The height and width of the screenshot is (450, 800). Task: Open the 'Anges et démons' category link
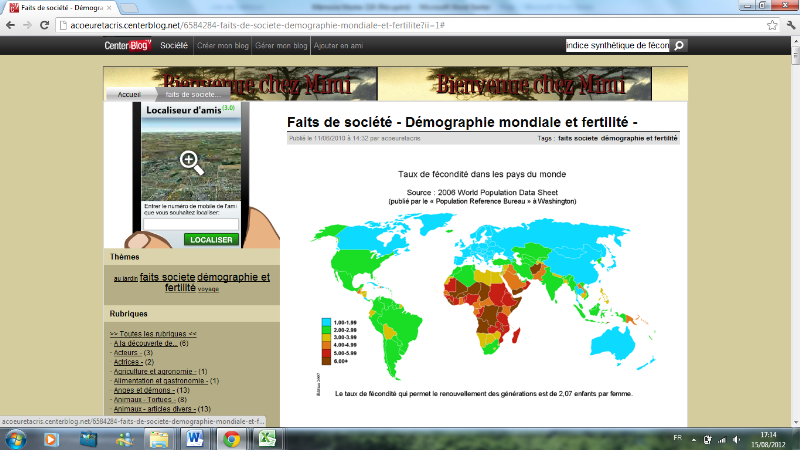pyautogui.click(x=147, y=390)
